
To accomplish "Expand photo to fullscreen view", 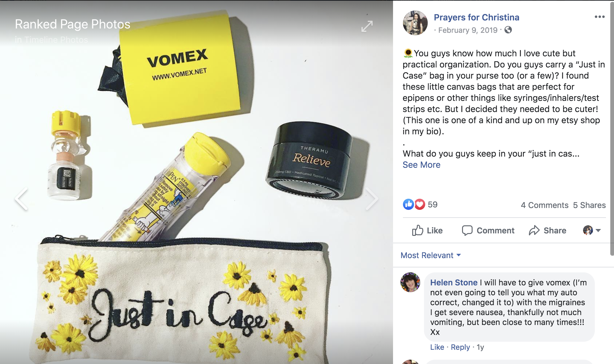I will 367,26.
